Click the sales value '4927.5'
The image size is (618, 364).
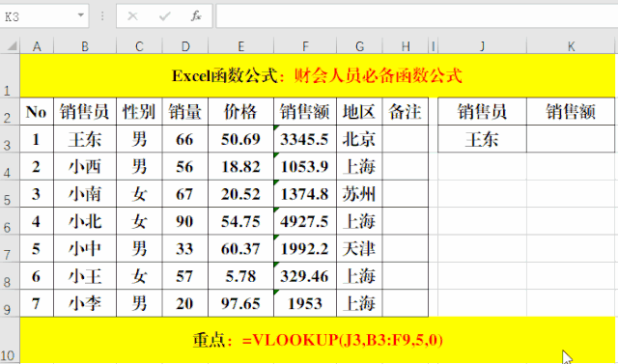click(305, 221)
